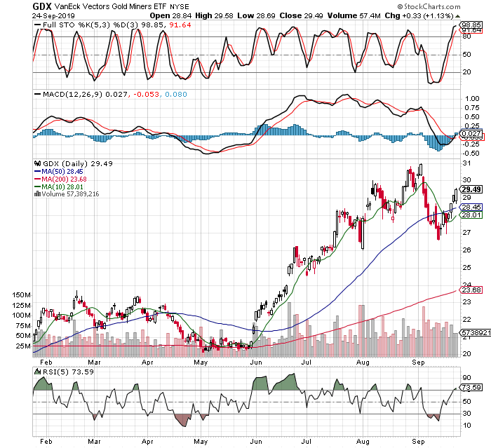
Task: Click the candlestick icon before GDX (Daily)
Action: click(x=38, y=163)
